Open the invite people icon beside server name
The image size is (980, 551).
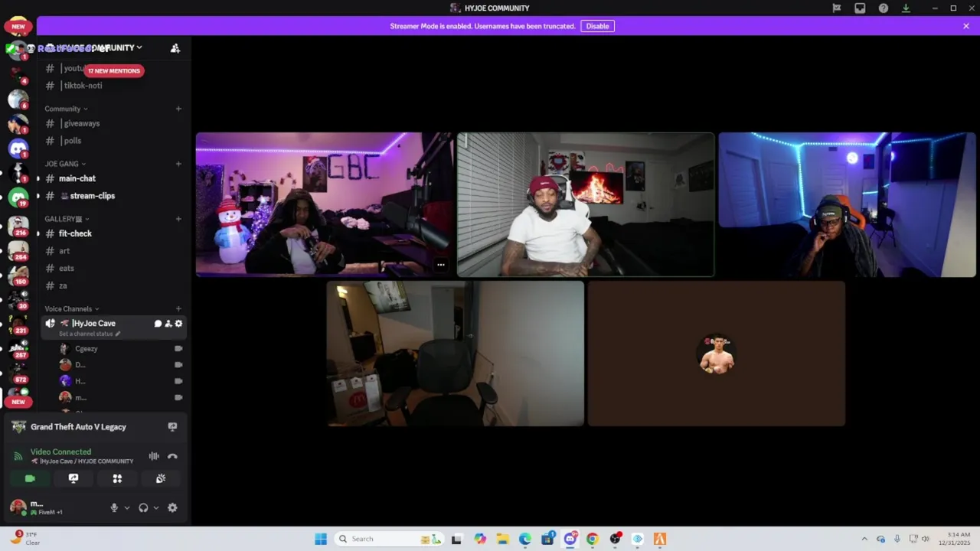pyautogui.click(x=175, y=48)
